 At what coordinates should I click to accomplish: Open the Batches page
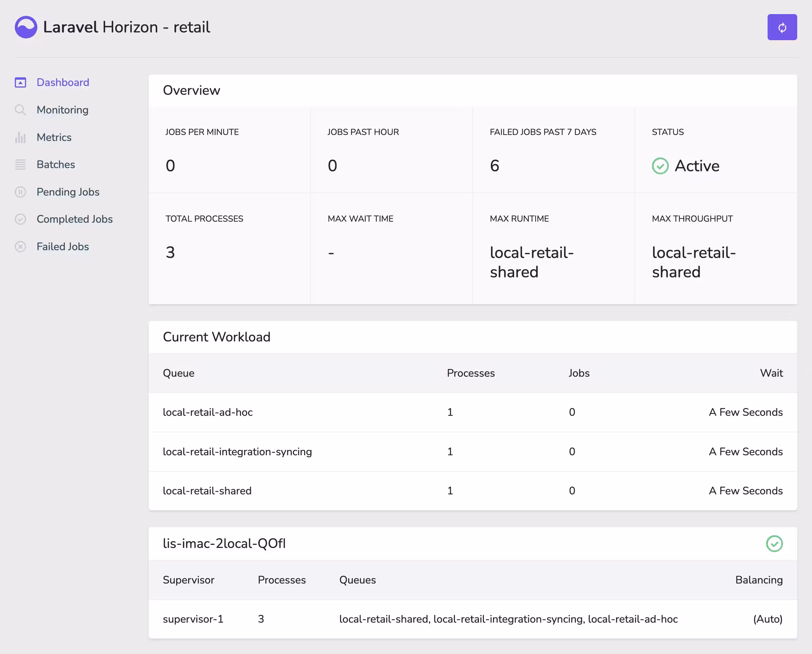(x=56, y=165)
